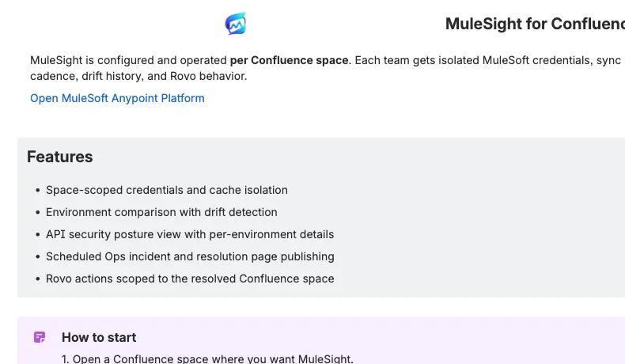Open the MuleSoft Anypoint Platform link
The image size is (625, 364).
click(x=117, y=98)
